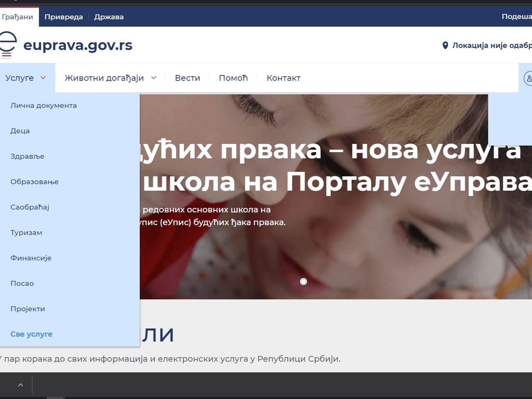
Task: Click the eUprava logo icon
Action: (7, 45)
